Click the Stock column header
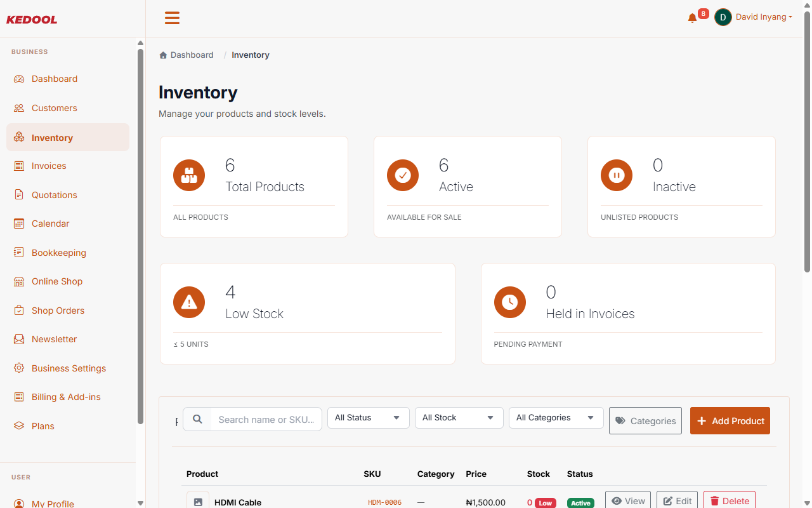 tap(539, 474)
